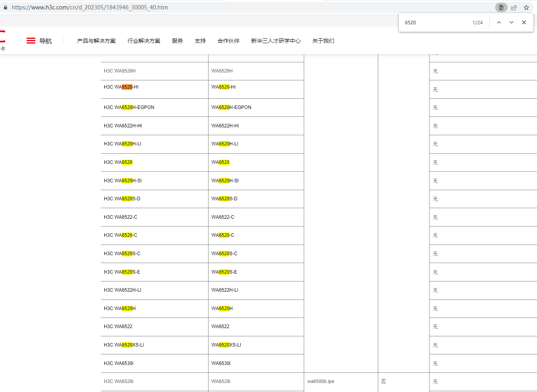Select cell text H3C WA6530i
The height and width of the screenshot is (392, 537).
118,363
